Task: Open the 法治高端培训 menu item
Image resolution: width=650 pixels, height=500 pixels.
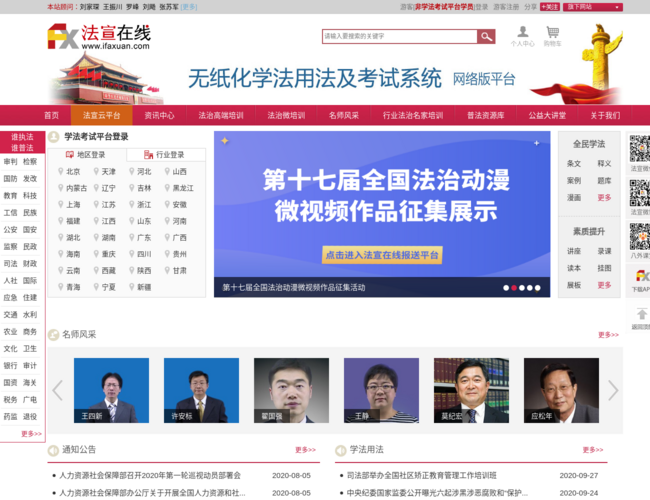Action: [221, 115]
